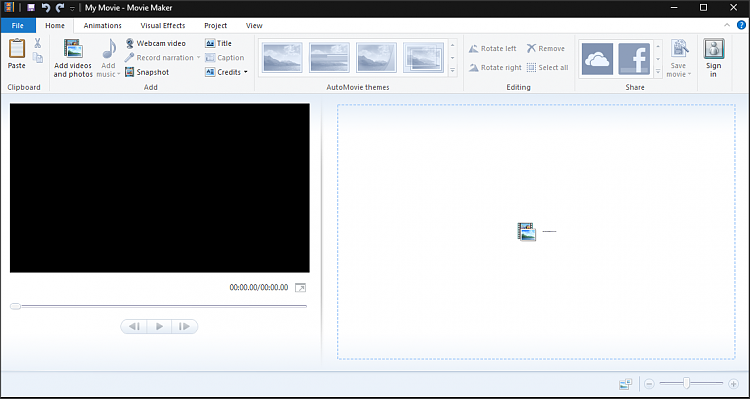Screen dimensions: 750x399
Task: Click the Cut scissors icon
Action: pyautogui.click(x=37, y=44)
